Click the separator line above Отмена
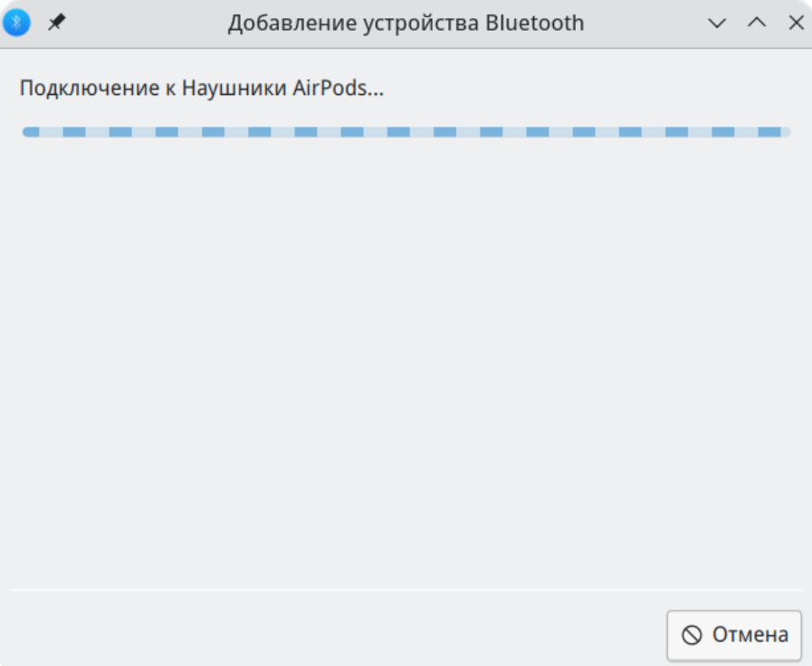This screenshot has height=666, width=812. coord(406,590)
